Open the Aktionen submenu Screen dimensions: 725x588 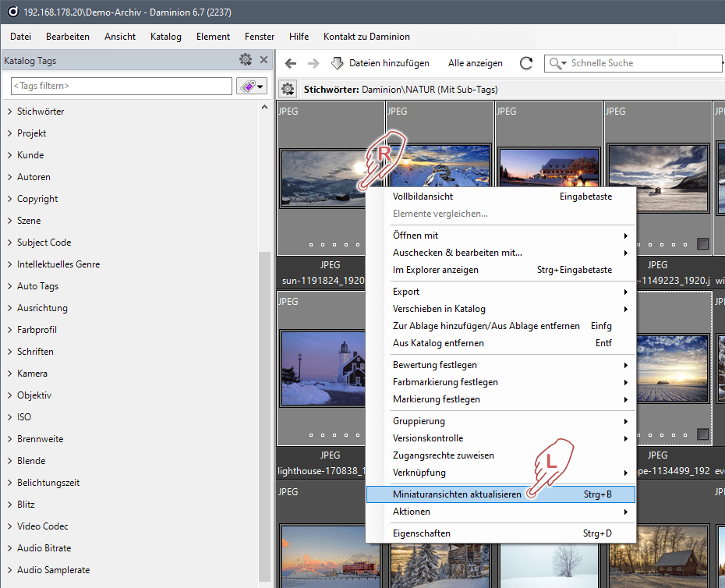tap(500, 512)
